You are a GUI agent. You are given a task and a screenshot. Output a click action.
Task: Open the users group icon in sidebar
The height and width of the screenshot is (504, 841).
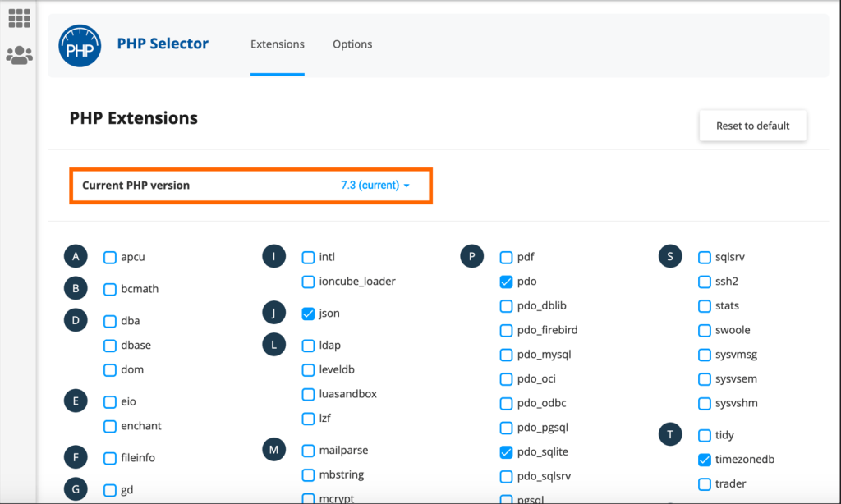(x=20, y=55)
